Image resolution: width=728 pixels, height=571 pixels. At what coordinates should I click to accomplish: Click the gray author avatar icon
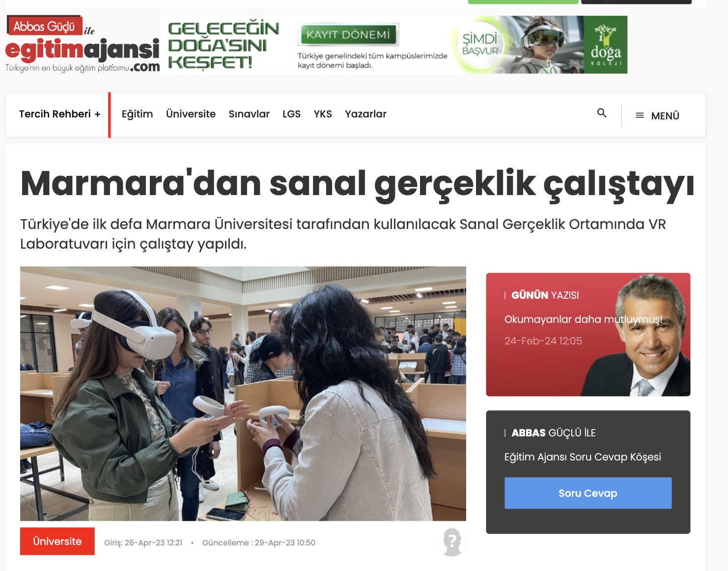click(452, 542)
